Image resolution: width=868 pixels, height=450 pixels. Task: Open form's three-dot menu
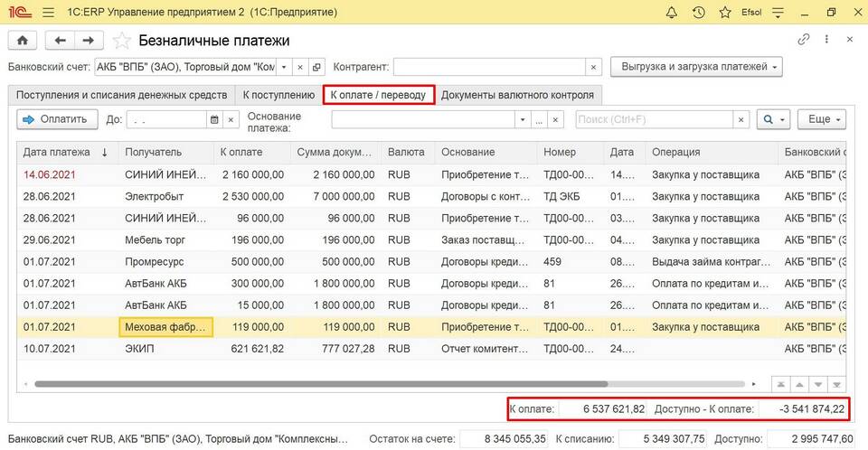pos(826,39)
